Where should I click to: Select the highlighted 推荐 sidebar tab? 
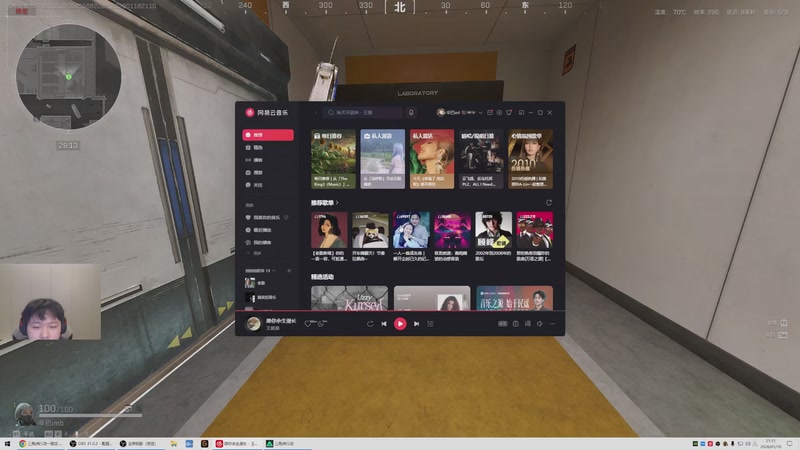pyautogui.click(x=268, y=135)
